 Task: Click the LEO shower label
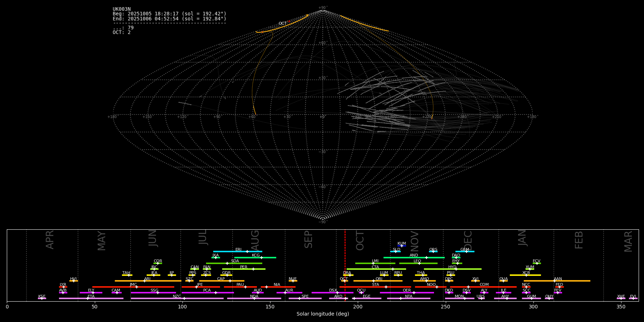pyautogui.click(x=418, y=261)
